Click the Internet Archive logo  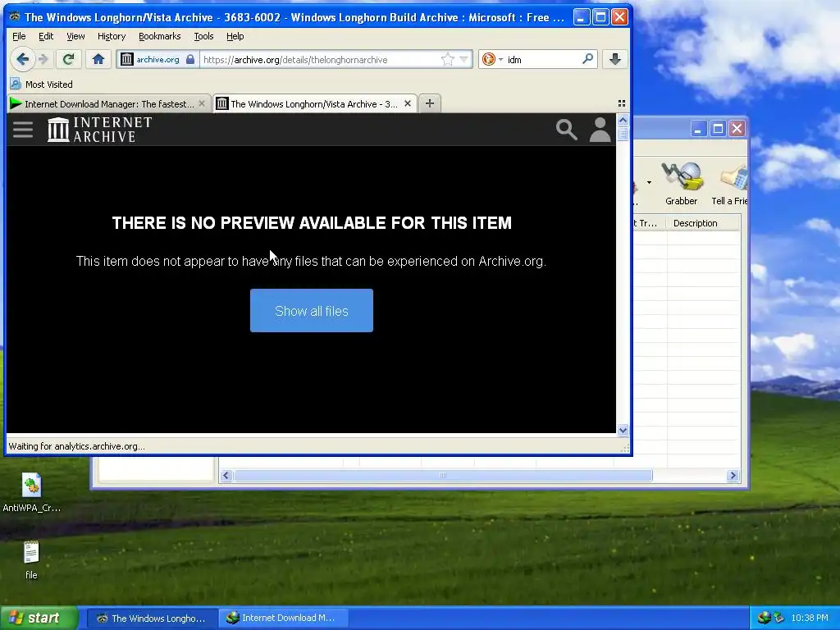click(99, 130)
